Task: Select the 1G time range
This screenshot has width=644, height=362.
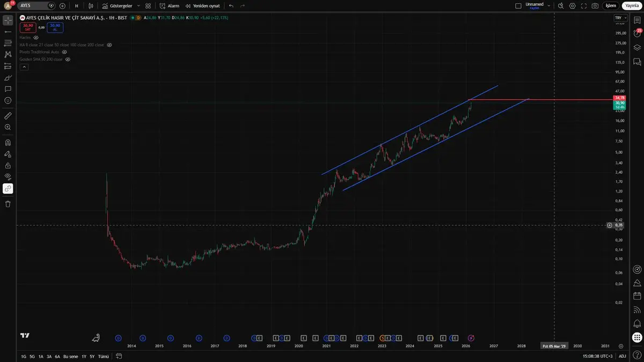Action: click(24, 356)
